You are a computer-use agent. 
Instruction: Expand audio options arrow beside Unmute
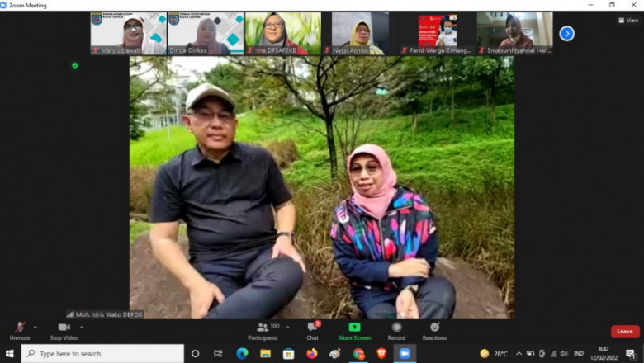[36, 327]
